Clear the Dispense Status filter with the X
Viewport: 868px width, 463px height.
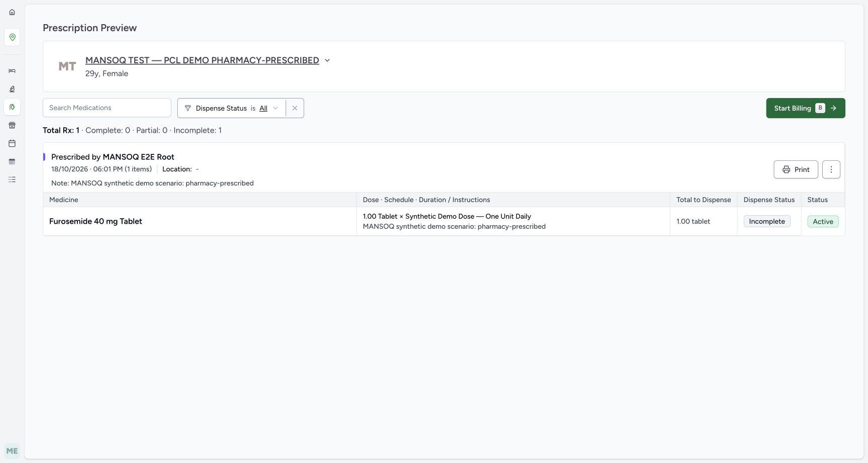(295, 108)
